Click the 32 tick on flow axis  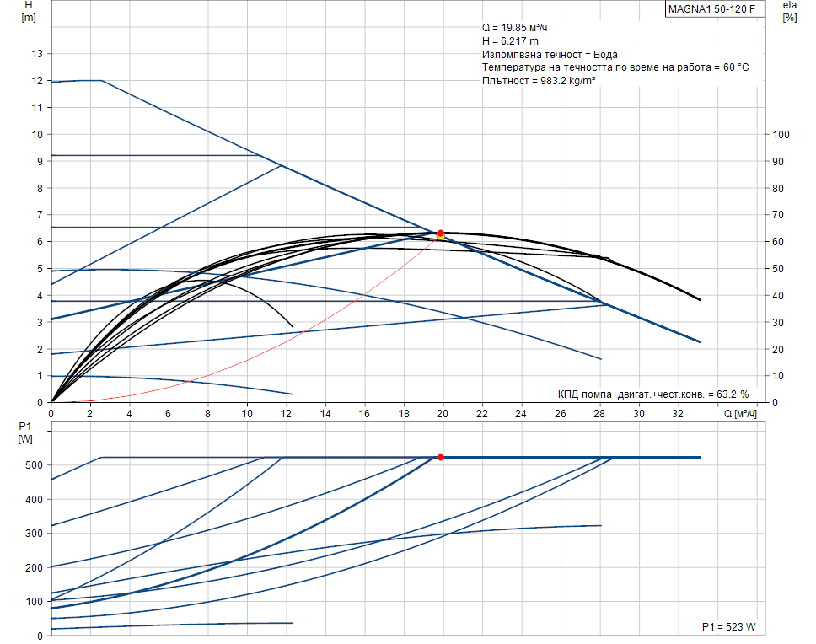click(677, 414)
